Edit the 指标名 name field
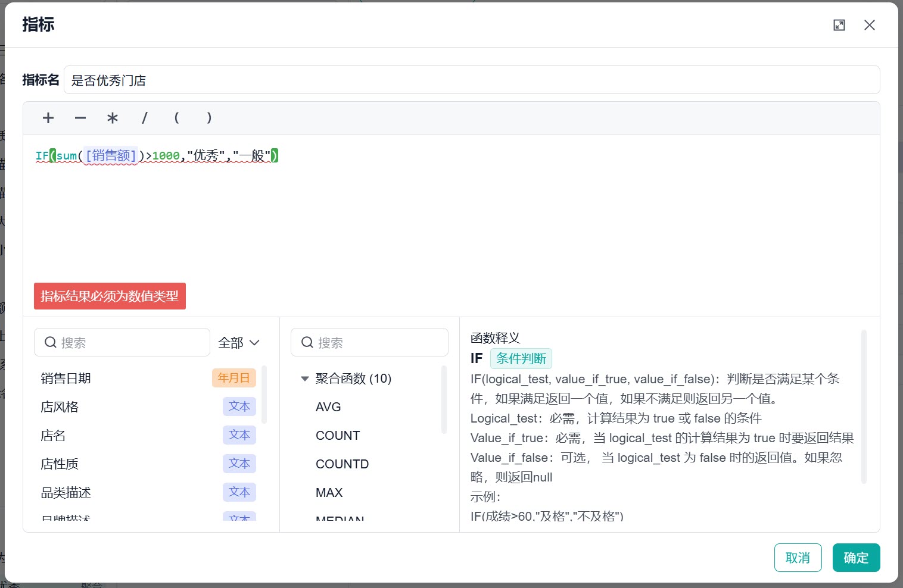Image resolution: width=903 pixels, height=588 pixels. click(x=472, y=80)
